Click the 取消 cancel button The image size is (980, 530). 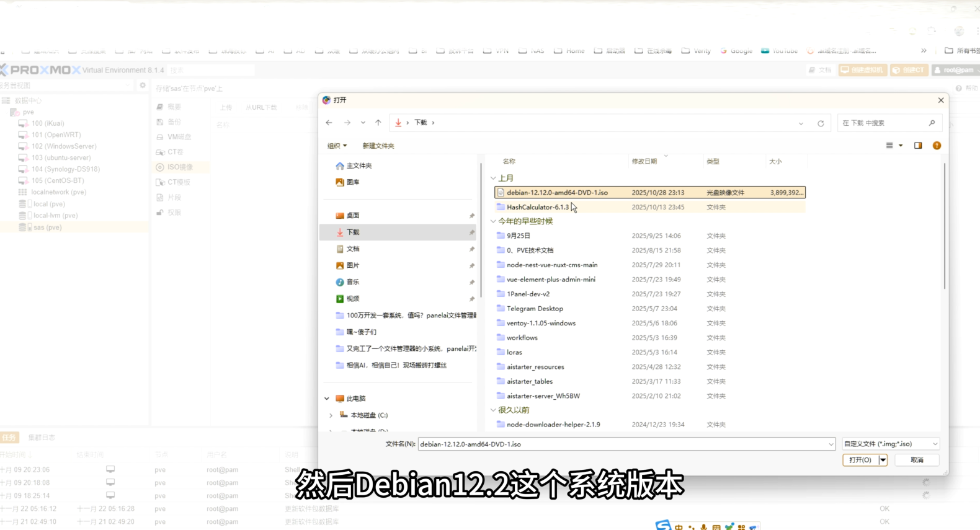pos(917,460)
